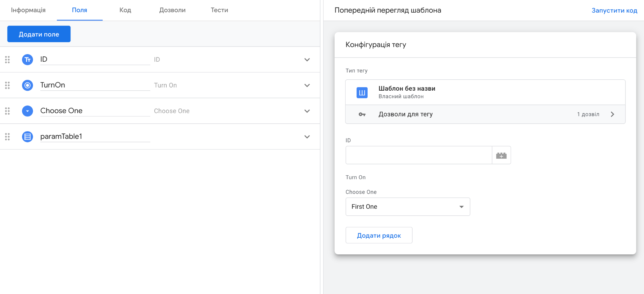Viewport: 644px width, 294px height.
Task: Click the Choose One dropdown field type icon
Action: [x=27, y=111]
